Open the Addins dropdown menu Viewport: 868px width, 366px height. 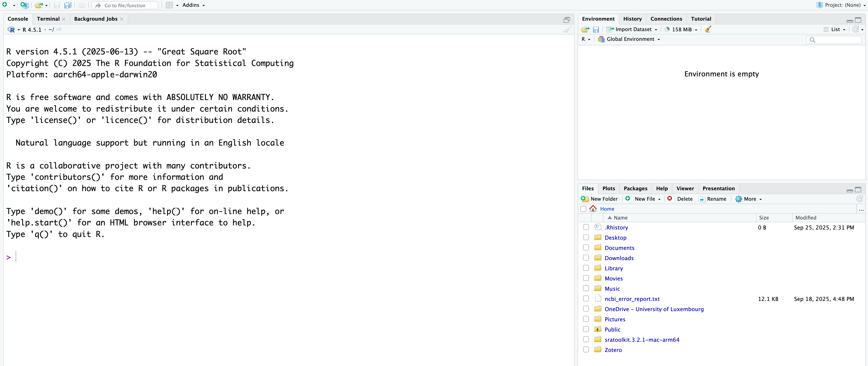click(x=193, y=5)
